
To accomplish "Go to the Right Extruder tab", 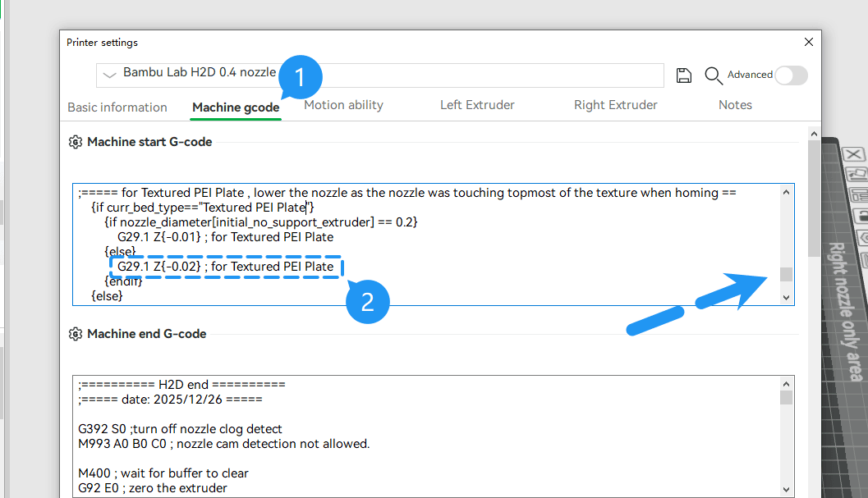I will click(x=616, y=105).
